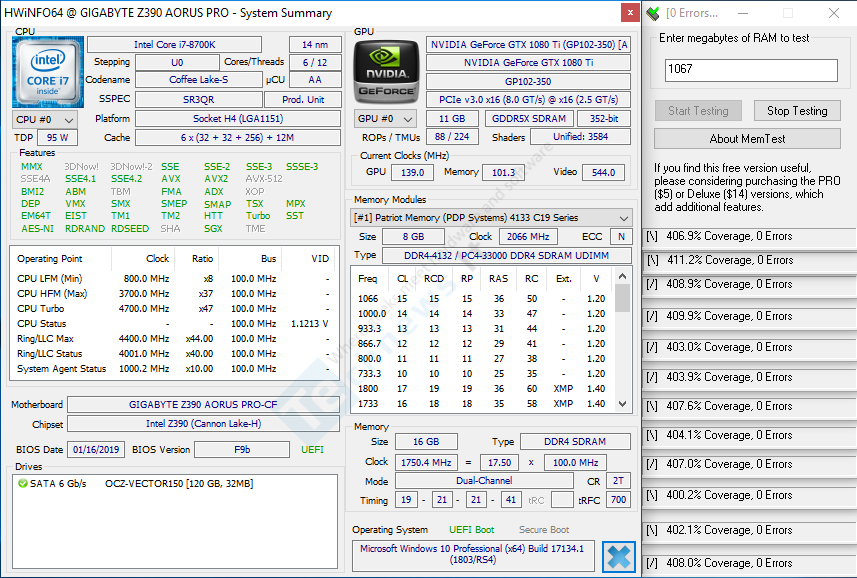Open the About MemTest dialog
Viewport: 857px width, 578px height.
click(x=747, y=139)
